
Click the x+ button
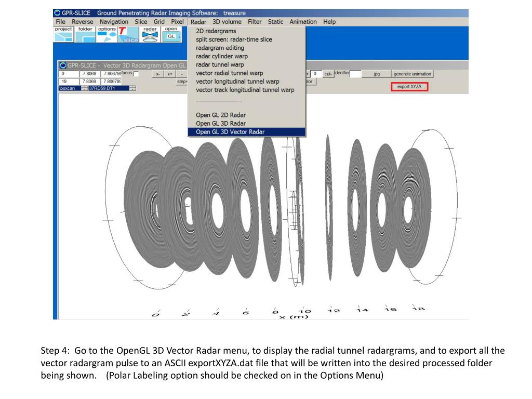[x=170, y=74]
